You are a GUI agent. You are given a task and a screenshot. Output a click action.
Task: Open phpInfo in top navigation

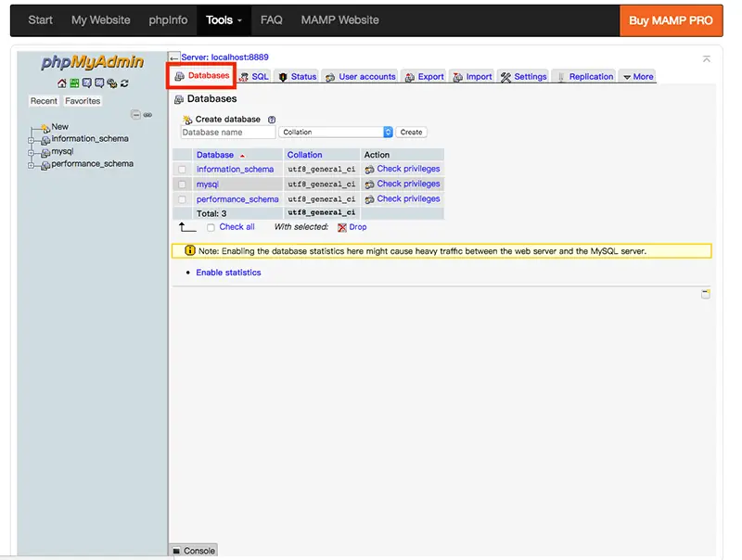pyautogui.click(x=168, y=20)
